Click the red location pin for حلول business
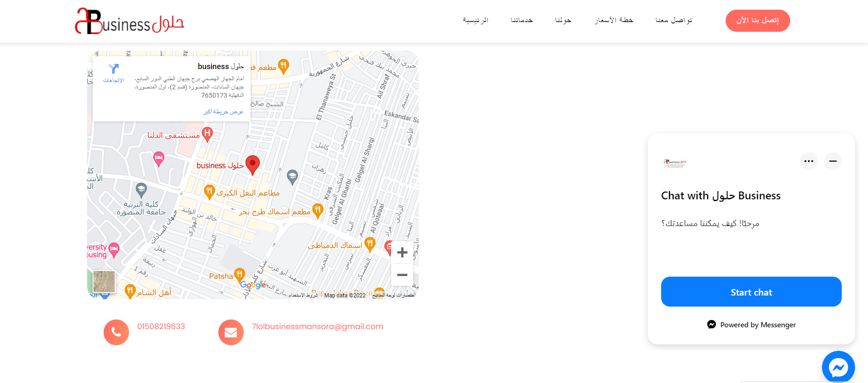 coord(252,164)
